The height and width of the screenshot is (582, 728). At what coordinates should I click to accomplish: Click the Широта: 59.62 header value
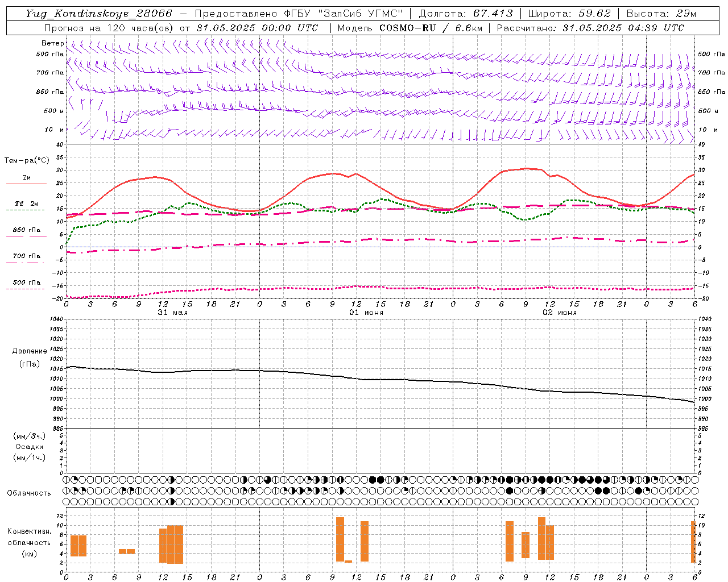click(x=569, y=14)
